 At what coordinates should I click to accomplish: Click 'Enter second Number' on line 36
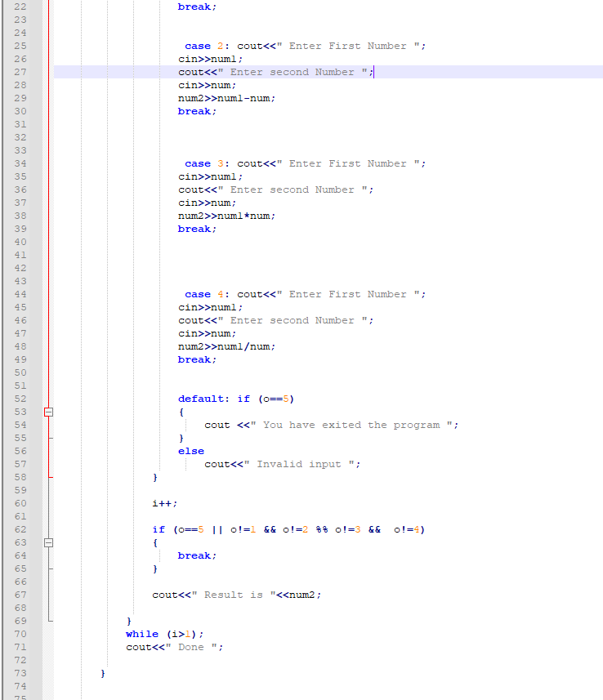276,189
